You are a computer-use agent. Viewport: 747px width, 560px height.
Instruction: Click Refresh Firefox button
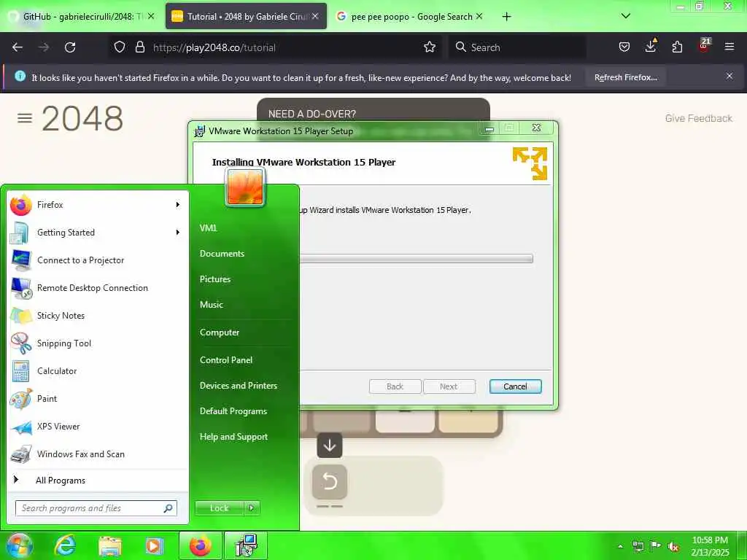(625, 77)
